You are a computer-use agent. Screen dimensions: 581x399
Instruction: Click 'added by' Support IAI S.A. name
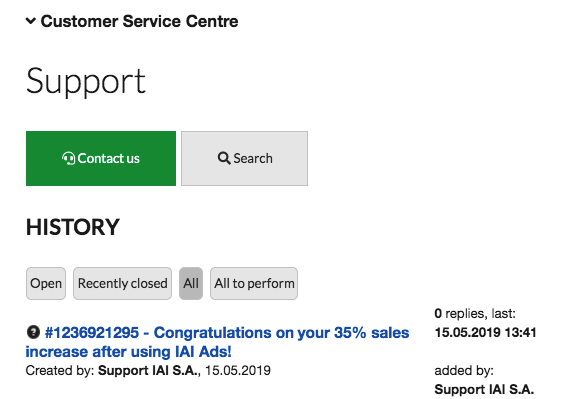pyautogui.click(x=484, y=389)
